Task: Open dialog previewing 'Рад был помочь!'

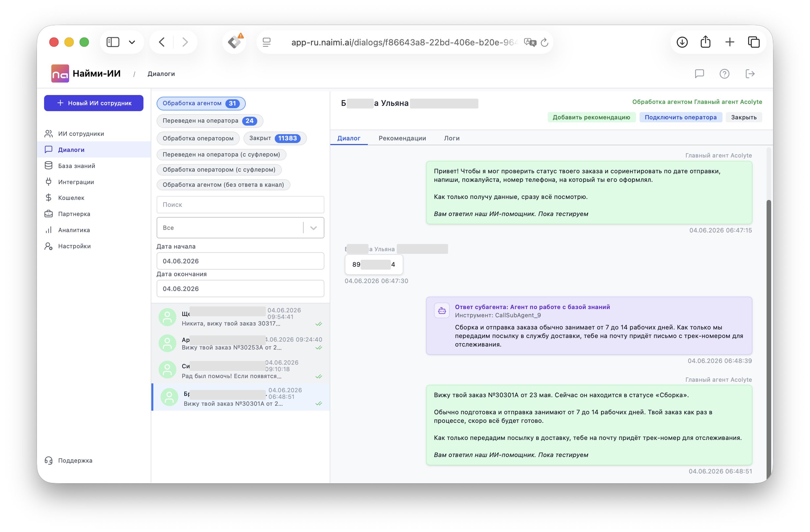Action: tap(240, 370)
